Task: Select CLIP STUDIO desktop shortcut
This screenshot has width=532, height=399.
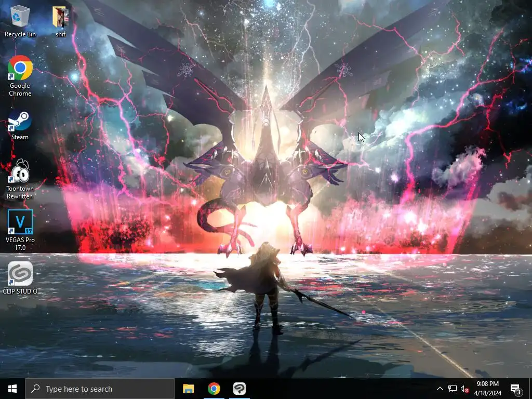Action: point(20,277)
